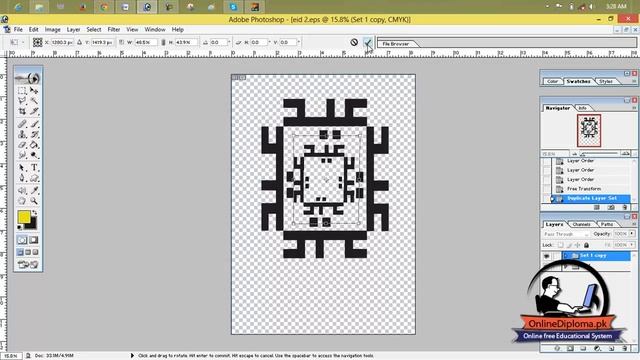
Task: Delete the current history state with trash icon
Action: coord(624,207)
